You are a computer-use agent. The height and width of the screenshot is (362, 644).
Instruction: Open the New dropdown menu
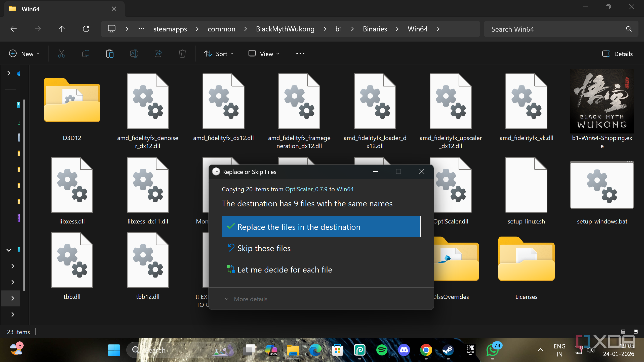click(x=24, y=54)
